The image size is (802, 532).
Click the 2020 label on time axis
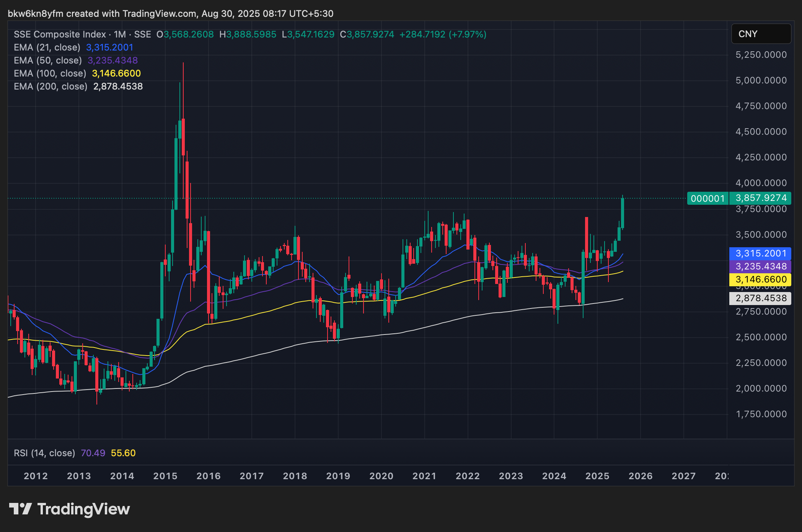[381, 476]
